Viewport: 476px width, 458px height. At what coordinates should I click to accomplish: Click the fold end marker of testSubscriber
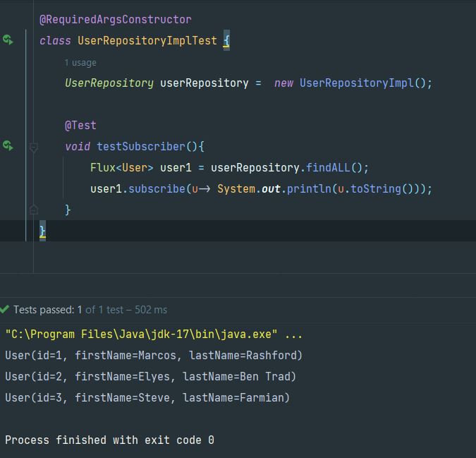(x=34, y=210)
